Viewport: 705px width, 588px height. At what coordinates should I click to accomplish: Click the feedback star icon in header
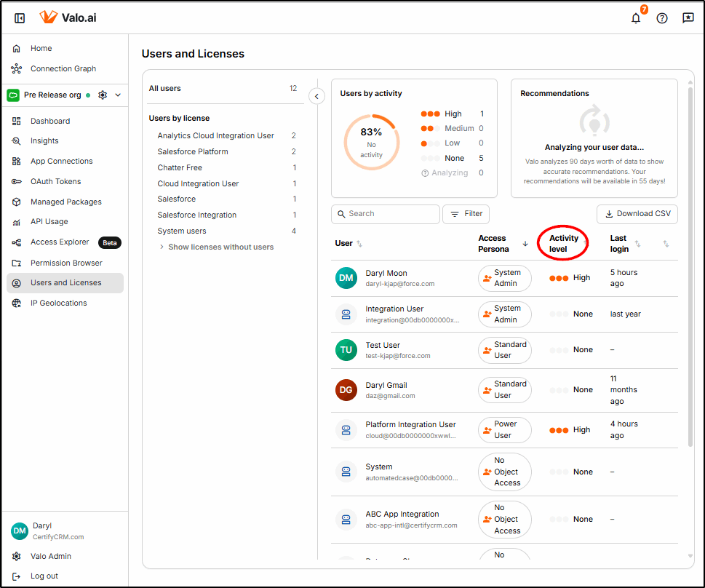[688, 18]
